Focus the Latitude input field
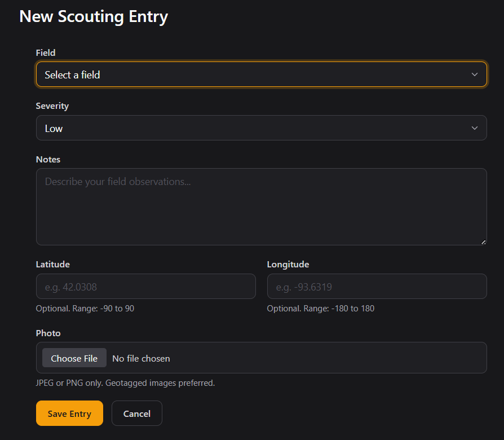Image resolution: width=504 pixels, height=440 pixels. (x=145, y=287)
